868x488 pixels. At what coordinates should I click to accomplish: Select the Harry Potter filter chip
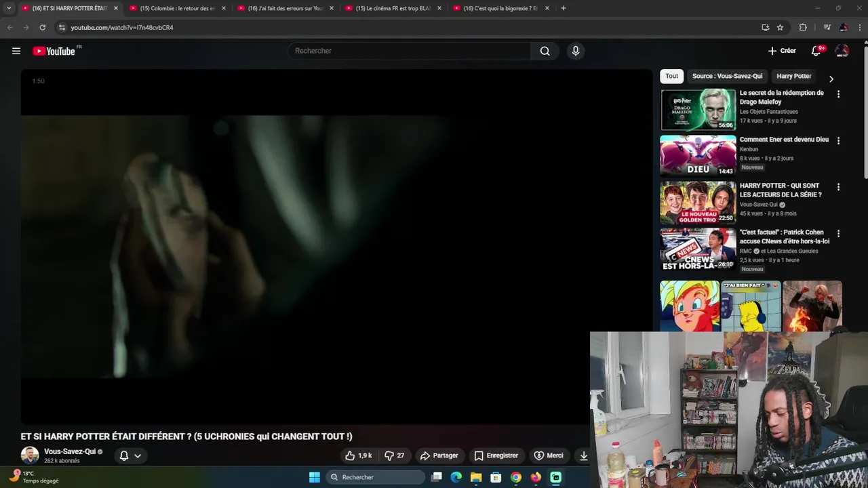click(x=794, y=76)
